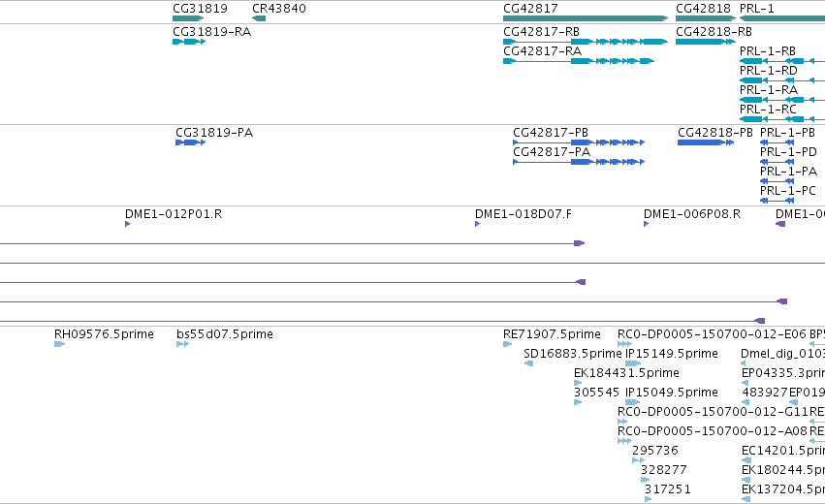Click BAC end DME1-018D07.F
This screenshot has height=504, width=825.
point(523,214)
